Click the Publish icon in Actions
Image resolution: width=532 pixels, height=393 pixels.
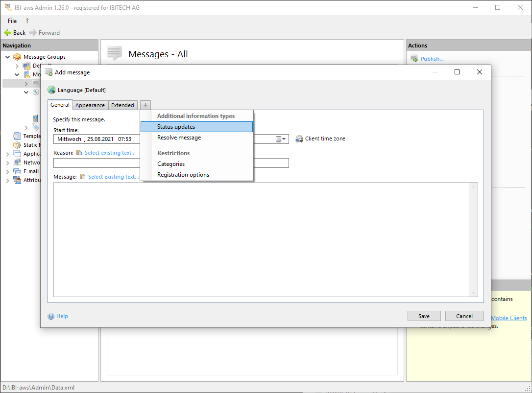tap(414, 59)
